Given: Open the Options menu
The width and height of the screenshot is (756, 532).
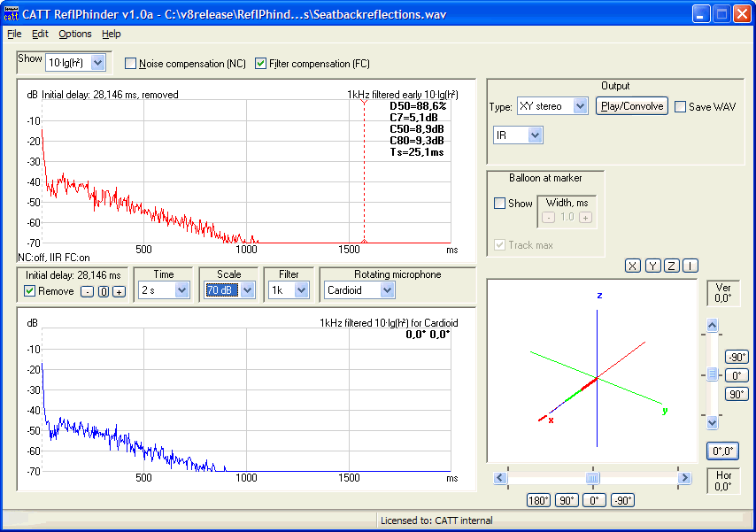Looking at the screenshot, I should pyautogui.click(x=75, y=34).
